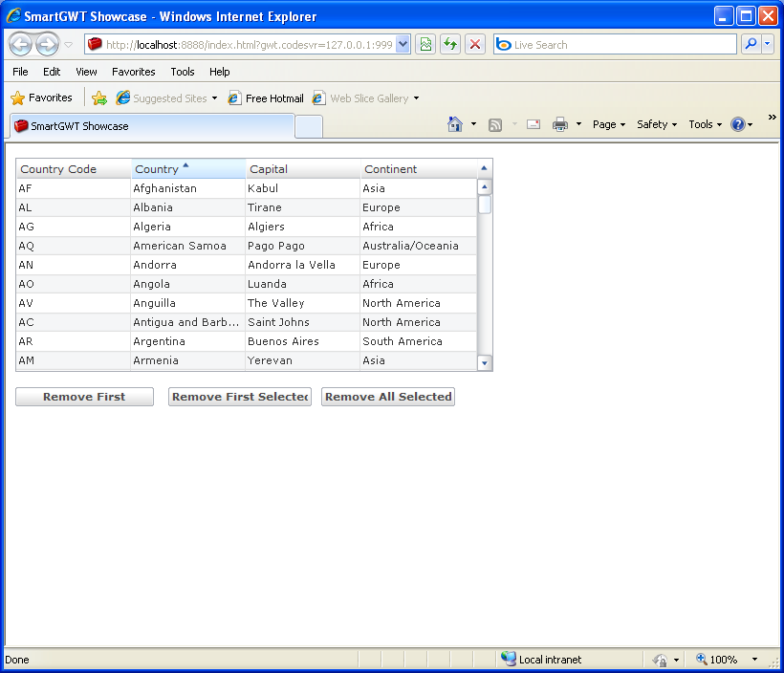Sort by Continent column header
The height and width of the screenshot is (673, 784).
tap(419, 169)
